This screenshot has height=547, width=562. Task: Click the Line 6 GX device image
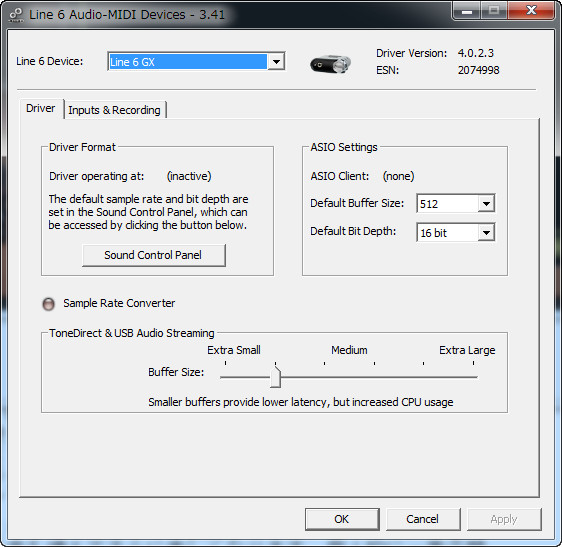pos(330,64)
